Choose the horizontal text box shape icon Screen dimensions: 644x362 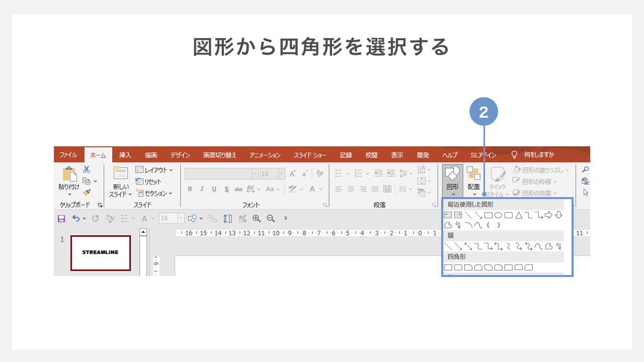pos(448,215)
